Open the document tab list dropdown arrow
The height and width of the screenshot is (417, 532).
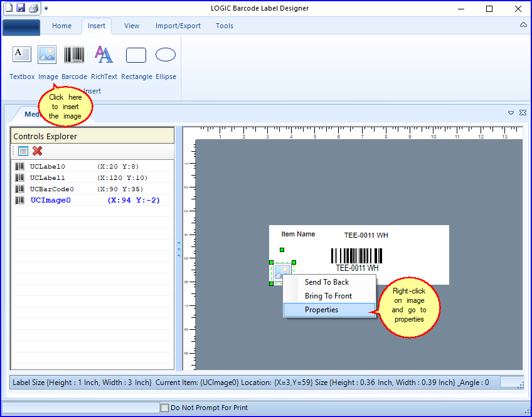pyautogui.click(x=511, y=113)
